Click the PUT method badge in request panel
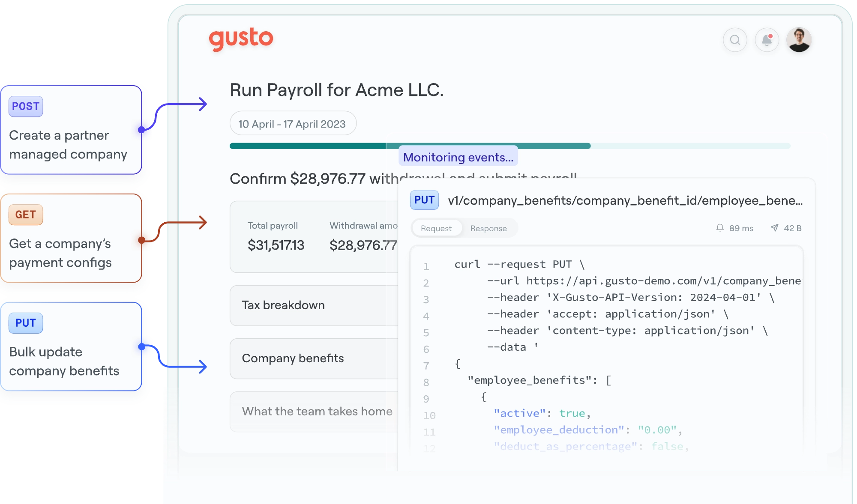This screenshot has height=504, width=857. [424, 200]
